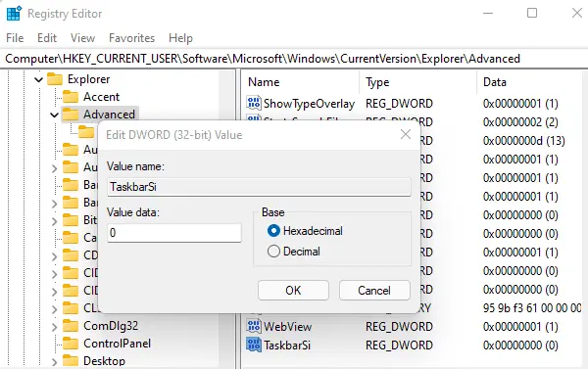Click the Explorer folder icon
588x369 pixels.
pos(55,79)
